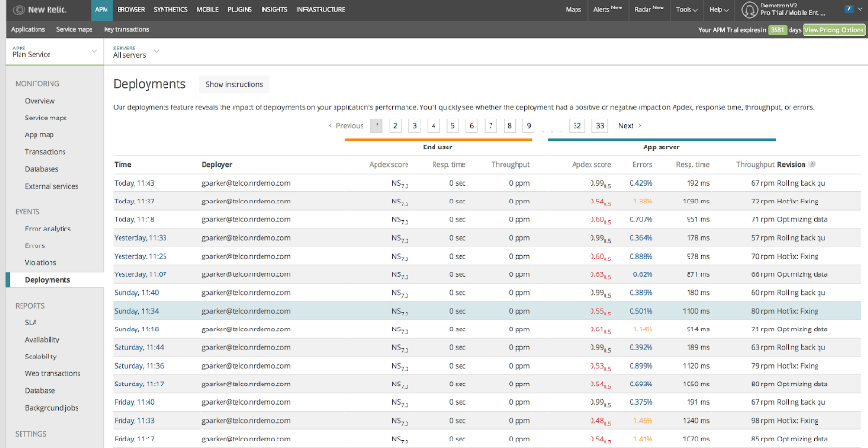Select Key transactions in the sub-navigation
The height and width of the screenshot is (448, 868).
coord(126,30)
